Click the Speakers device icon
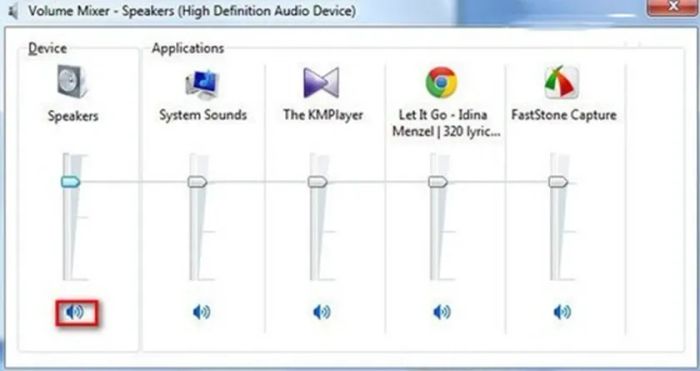 72,82
